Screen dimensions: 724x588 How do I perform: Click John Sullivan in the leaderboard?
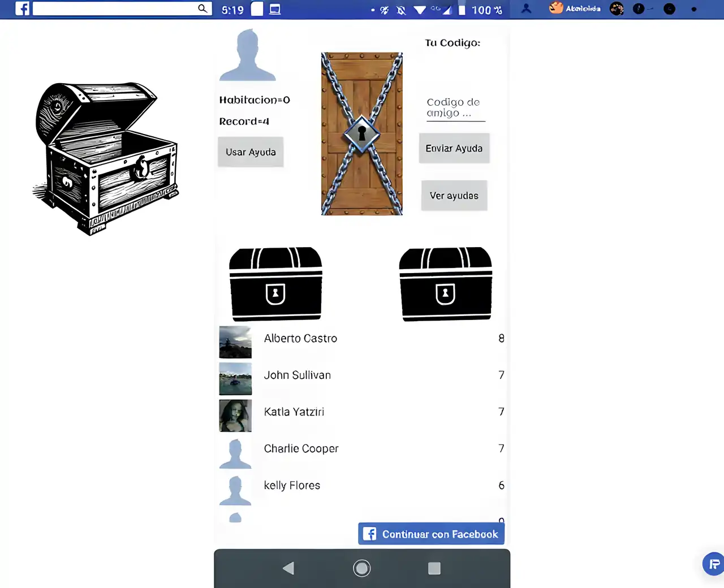[x=298, y=375]
